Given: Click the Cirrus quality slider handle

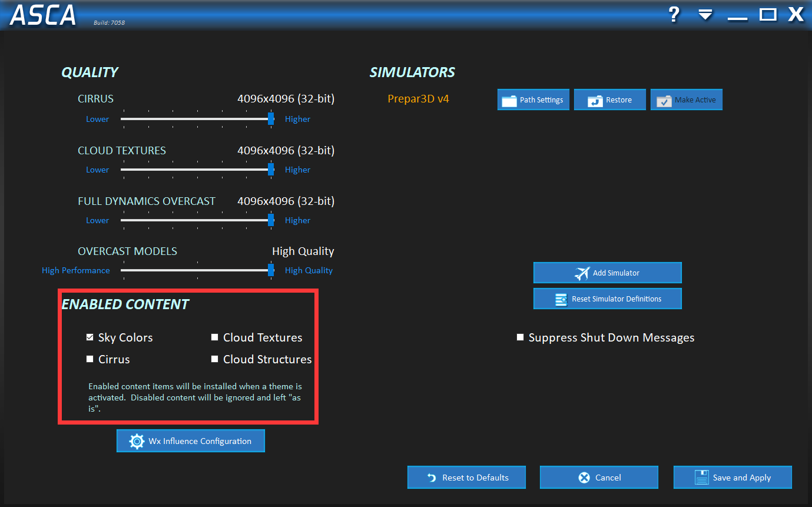Looking at the screenshot, I should pyautogui.click(x=271, y=119).
